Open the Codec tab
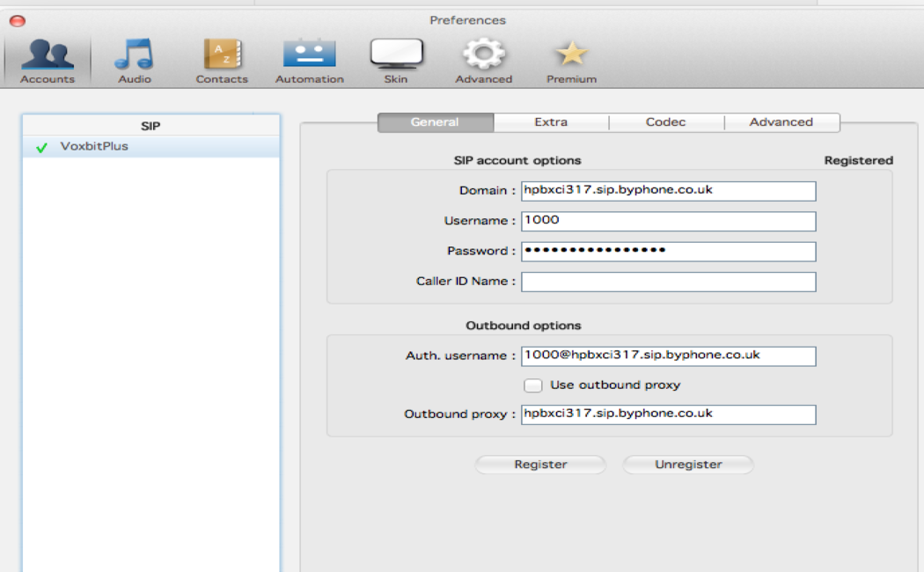 pyautogui.click(x=665, y=122)
